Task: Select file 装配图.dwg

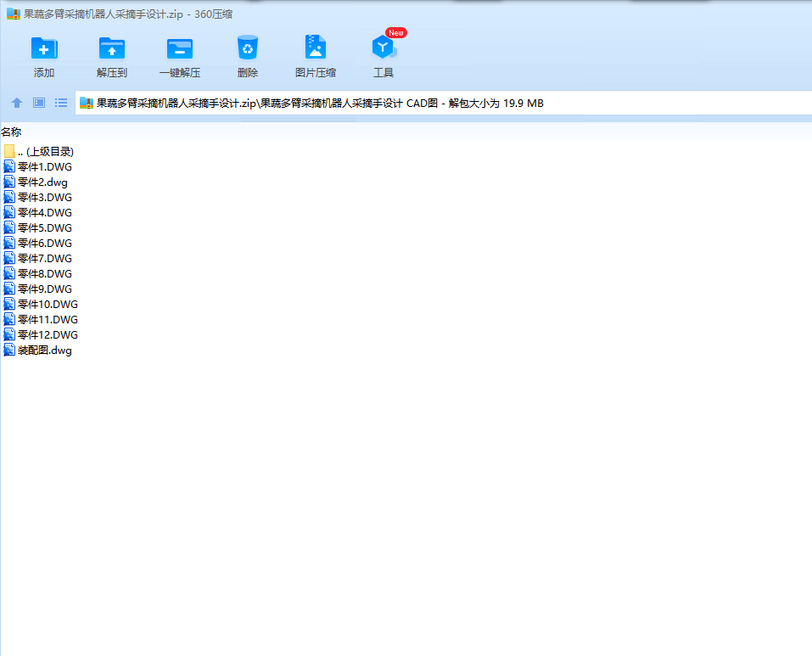Action: coord(38,350)
